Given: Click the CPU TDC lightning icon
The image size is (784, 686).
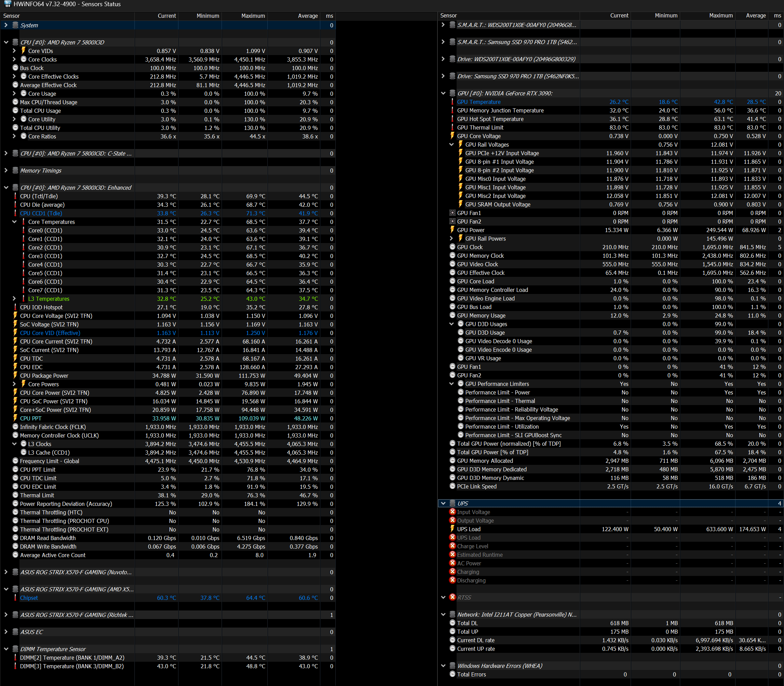Looking at the screenshot, I should point(15,358).
